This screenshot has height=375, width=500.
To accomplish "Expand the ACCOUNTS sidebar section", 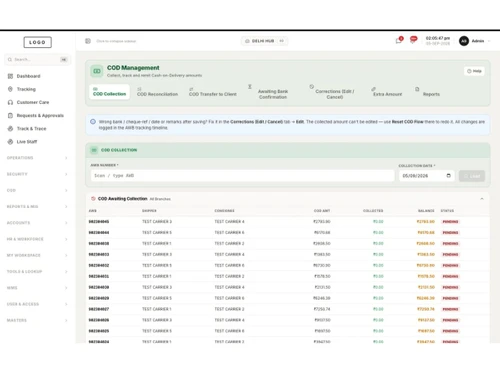I will coord(37,223).
